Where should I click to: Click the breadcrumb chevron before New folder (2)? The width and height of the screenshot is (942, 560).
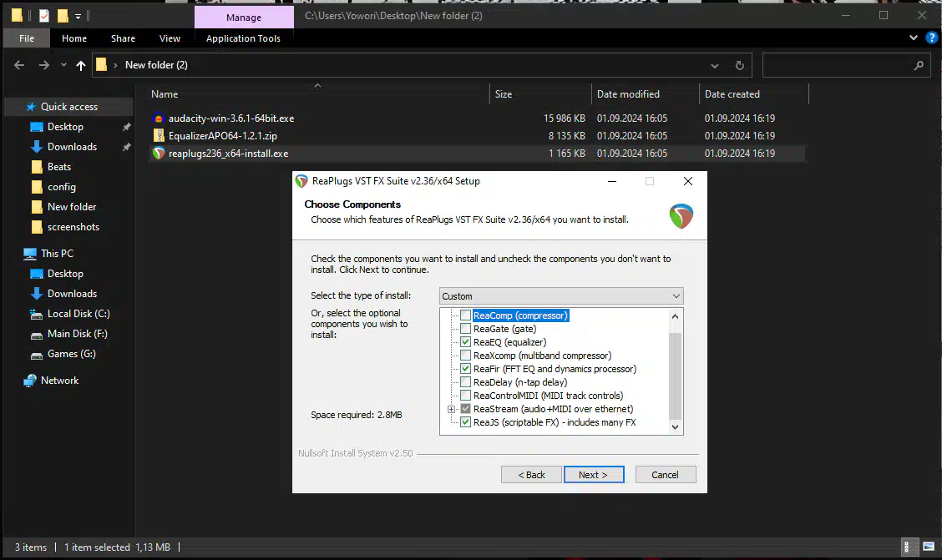[x=115, y=65]
